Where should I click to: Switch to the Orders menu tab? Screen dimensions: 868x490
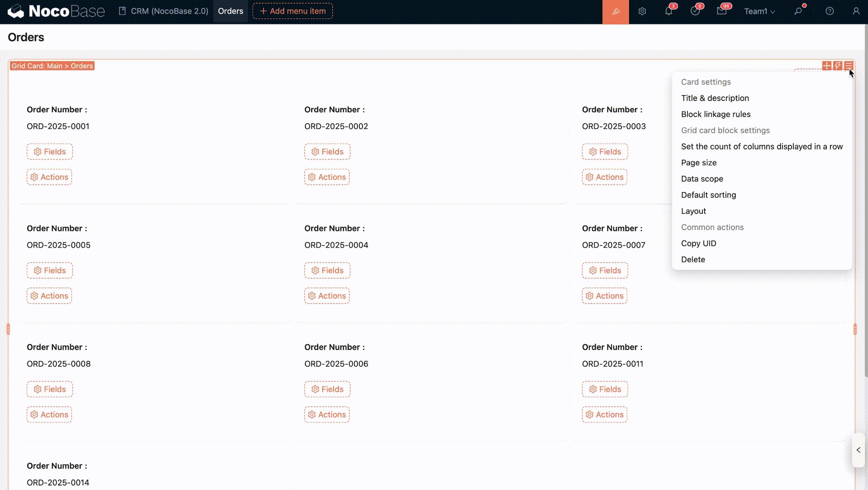pyautogui.click(x=230, y=11)
